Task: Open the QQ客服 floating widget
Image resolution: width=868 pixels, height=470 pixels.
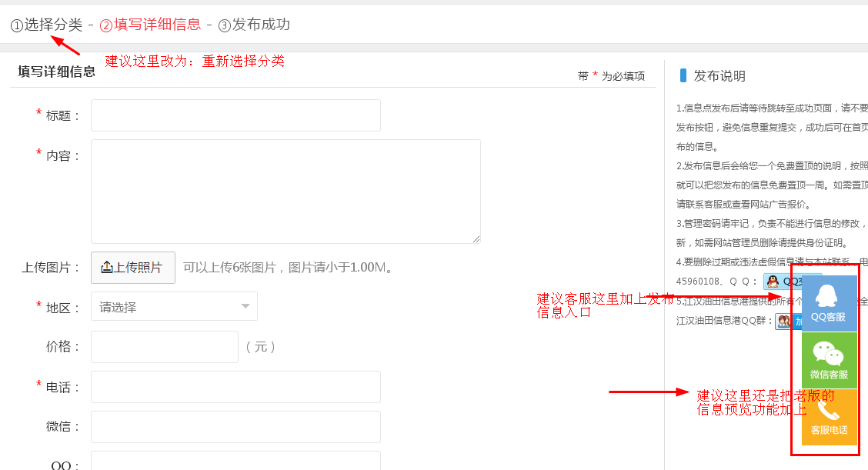Action: pyautogui.click(x=829, y=303)
